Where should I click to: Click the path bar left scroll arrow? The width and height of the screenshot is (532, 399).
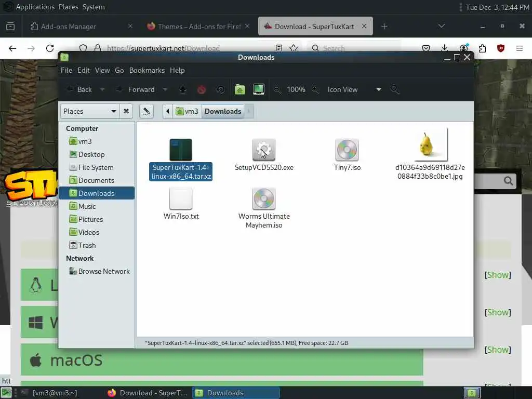click(168, 111)
